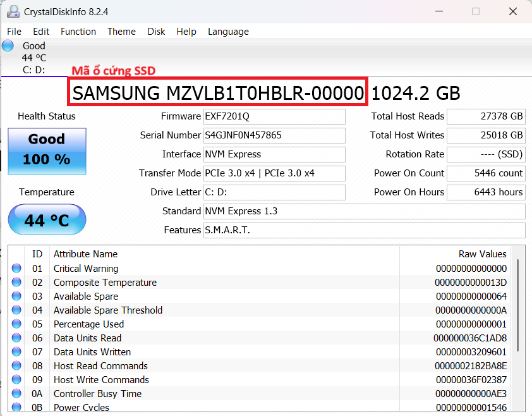Click the status indicator beside Percentage Used
Viewport: 532px width, 416px height.
[15, 324]
